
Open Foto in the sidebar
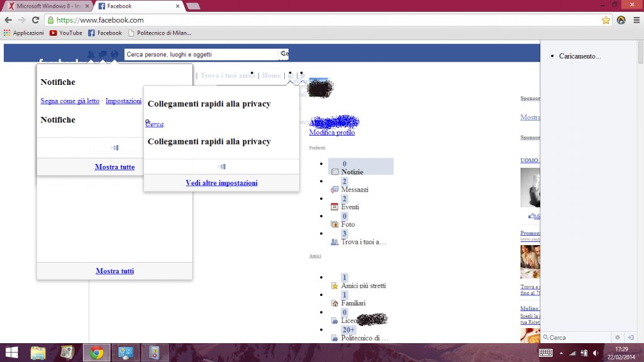[x=348, y=224]
